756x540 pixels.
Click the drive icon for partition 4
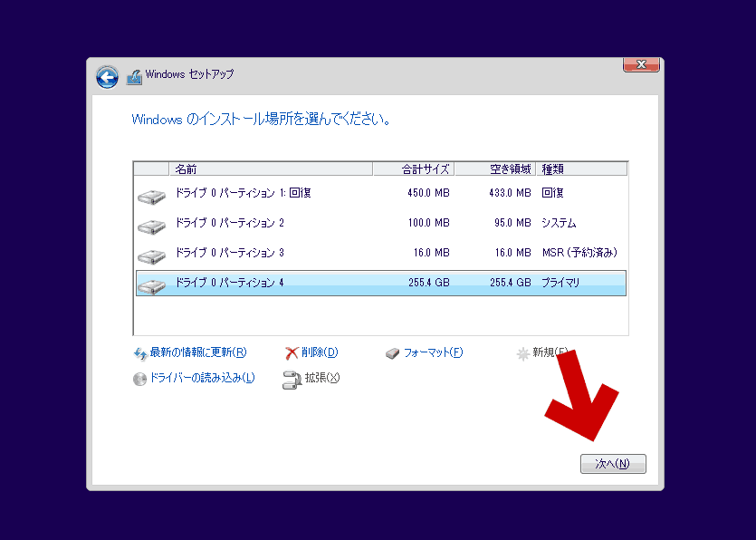151,285
